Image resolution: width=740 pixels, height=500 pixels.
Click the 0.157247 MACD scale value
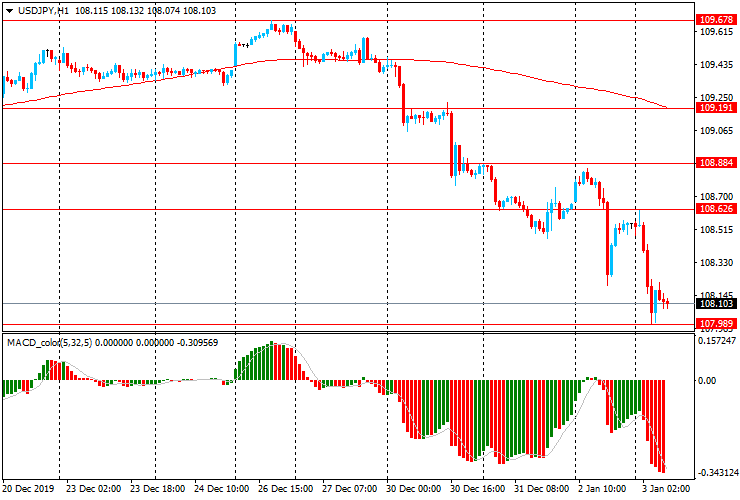[716, 341]
